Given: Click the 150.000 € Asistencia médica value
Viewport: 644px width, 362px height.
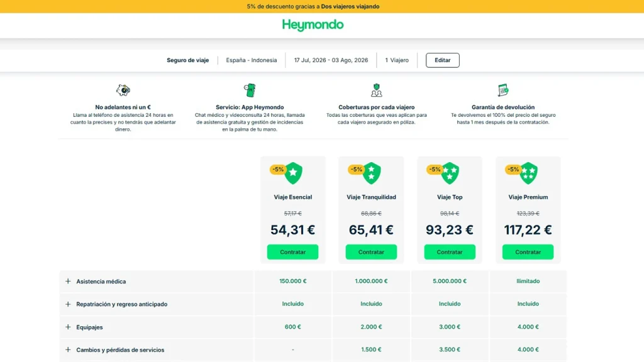Looking at the screenshot, I should tap(293, 281).
